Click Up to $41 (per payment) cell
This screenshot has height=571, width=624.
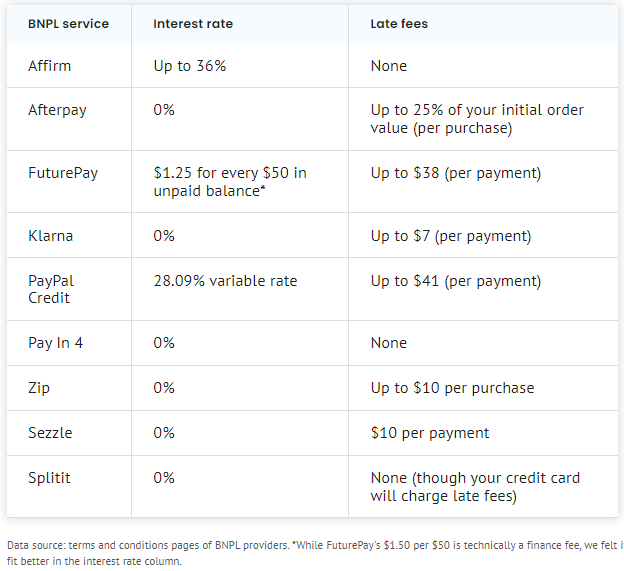click(456, 281)
